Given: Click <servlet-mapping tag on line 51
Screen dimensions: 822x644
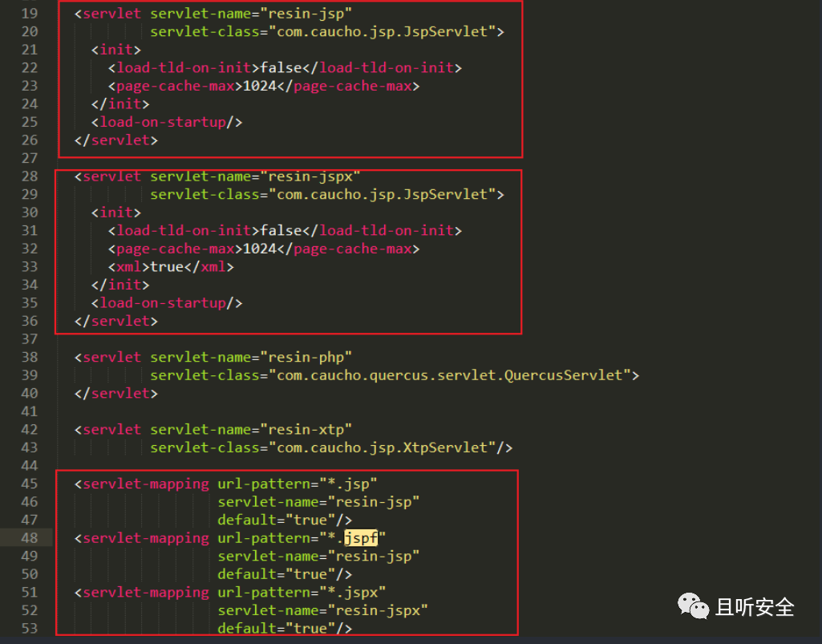Looking at the screenshot, I should 141,592.
